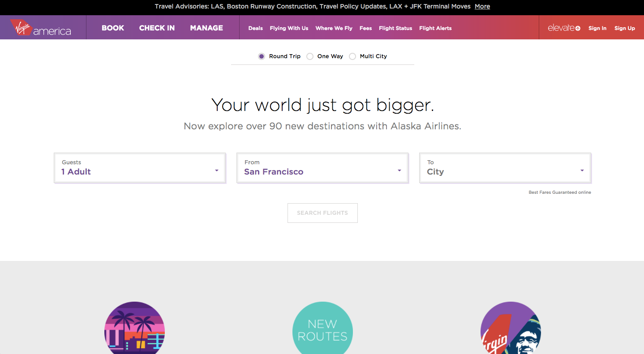Expand the Guests dropdown showing 1 Adult

click(140, 168)
